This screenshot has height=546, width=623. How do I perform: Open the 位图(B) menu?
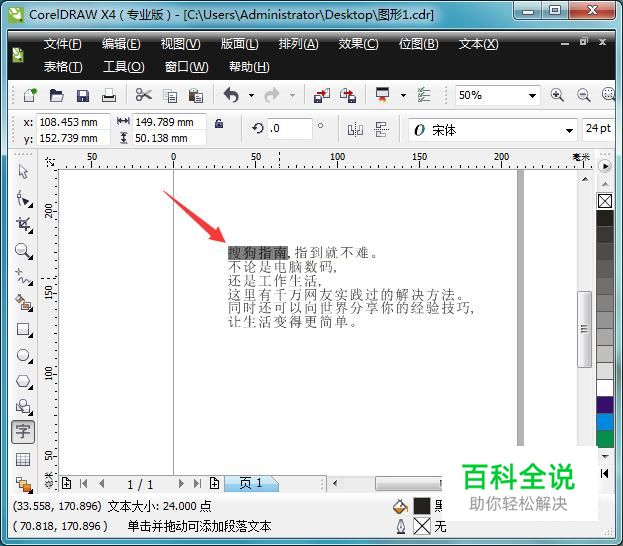419,44
